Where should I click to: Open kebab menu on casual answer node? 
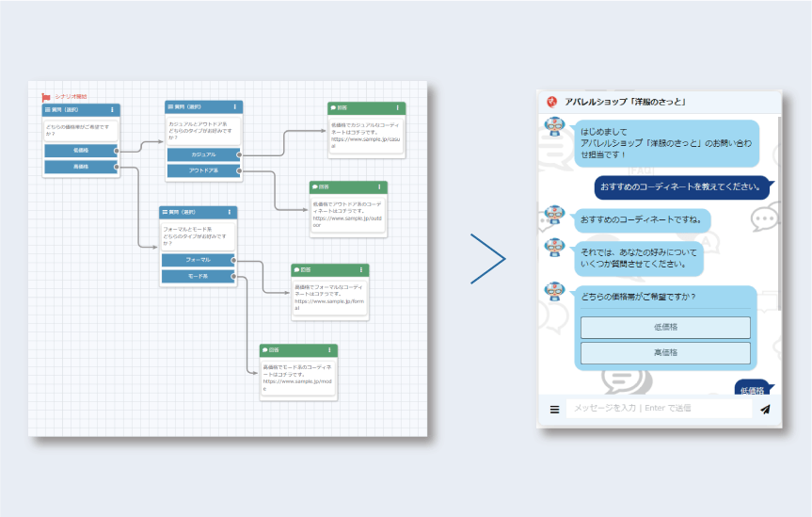point(398,108)
